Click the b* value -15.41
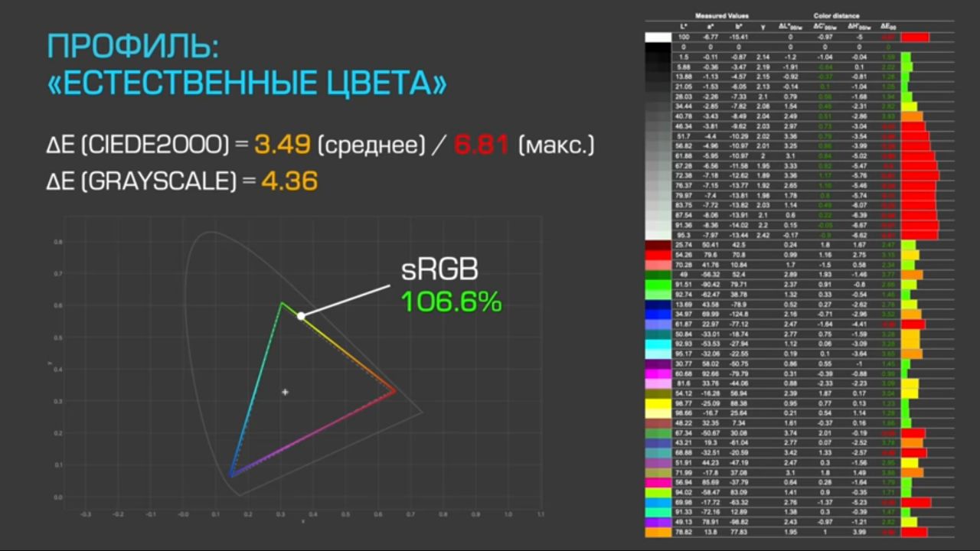Image resolution: width=980 pixels, height=551 pixels. click(x=738, y=37)
